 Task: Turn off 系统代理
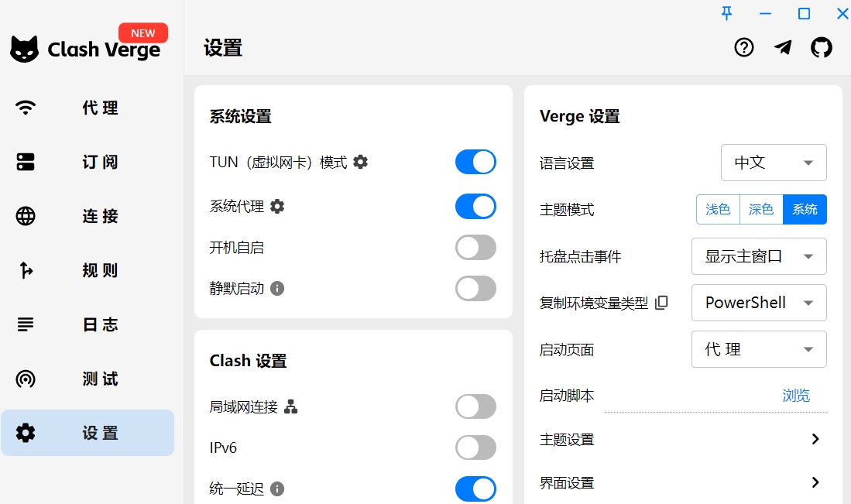(x=475, y=207)
